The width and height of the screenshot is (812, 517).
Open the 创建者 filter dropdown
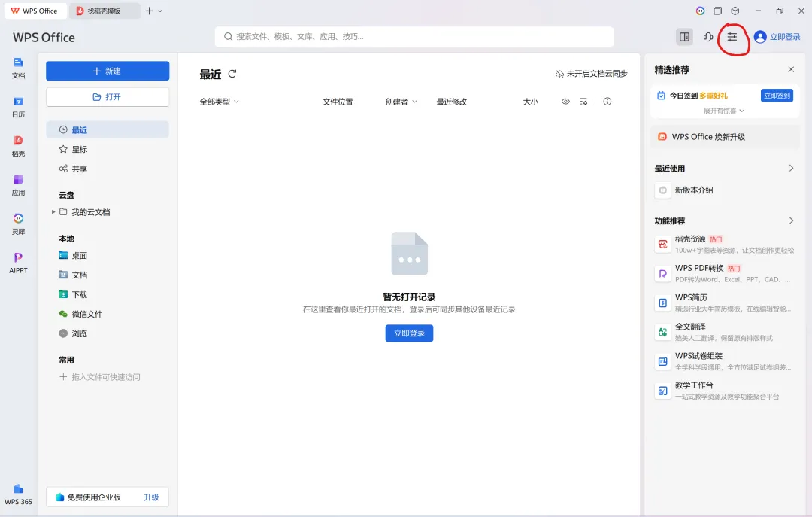tap(401, 102)
